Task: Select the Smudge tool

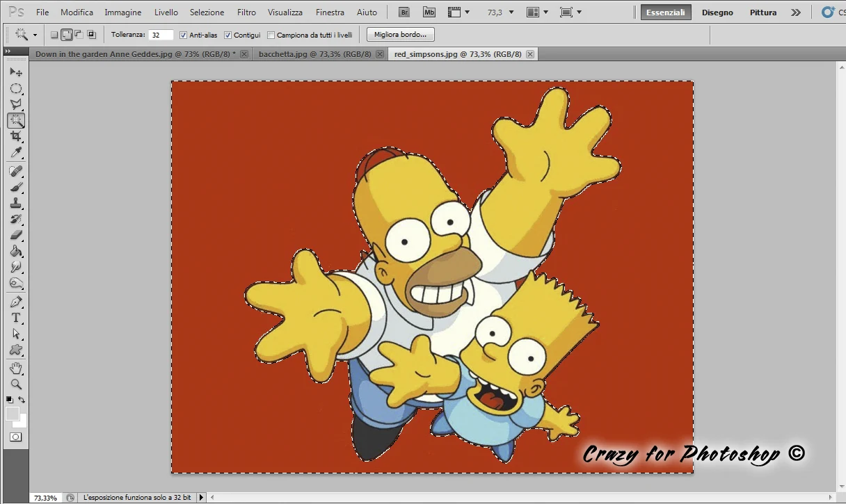Action: click(15, 267)
